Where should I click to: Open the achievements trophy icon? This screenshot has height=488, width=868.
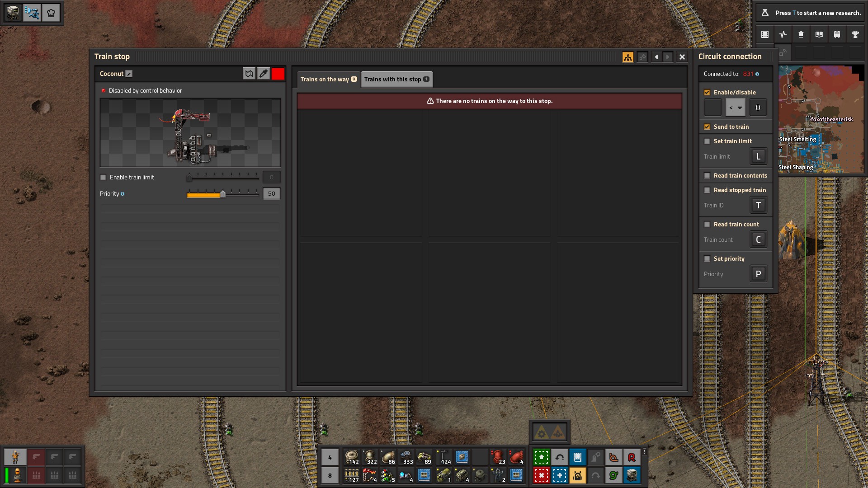coord(855,34)
